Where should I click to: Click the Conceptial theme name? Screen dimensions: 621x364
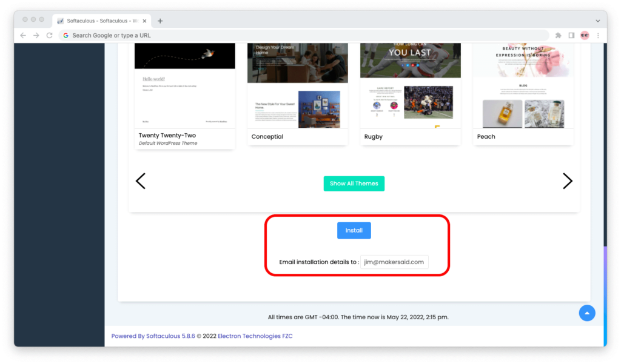(267, 136)
